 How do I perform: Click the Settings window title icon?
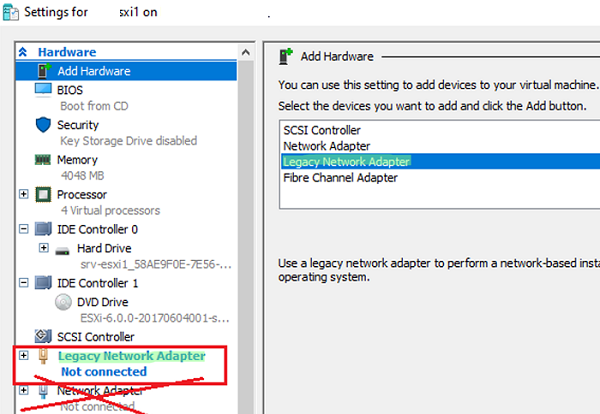tap(10, 12)
